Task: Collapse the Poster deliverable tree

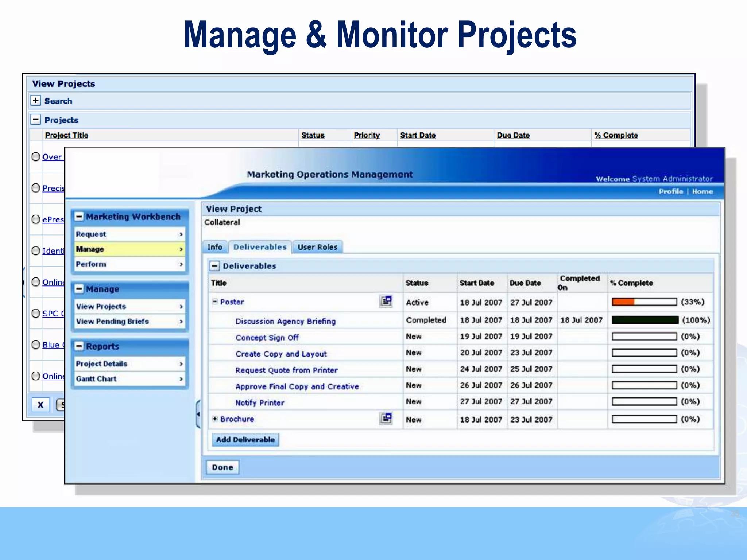Action: point(215,302)
